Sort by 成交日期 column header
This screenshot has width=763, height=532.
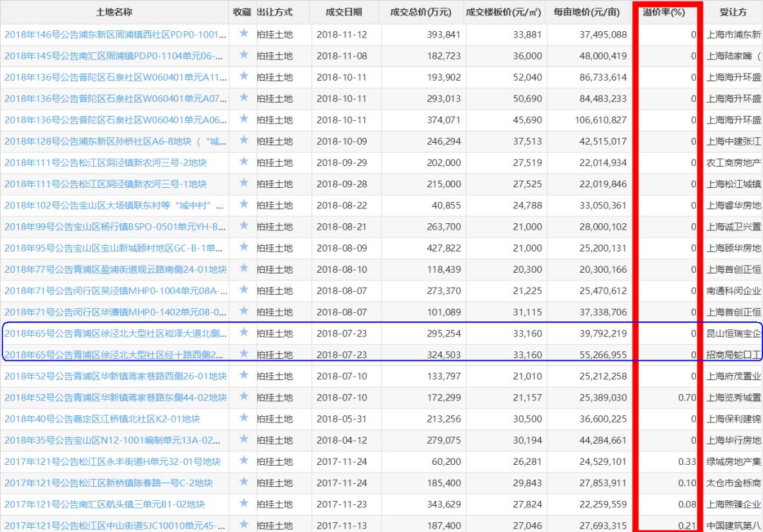coord(344,12)
